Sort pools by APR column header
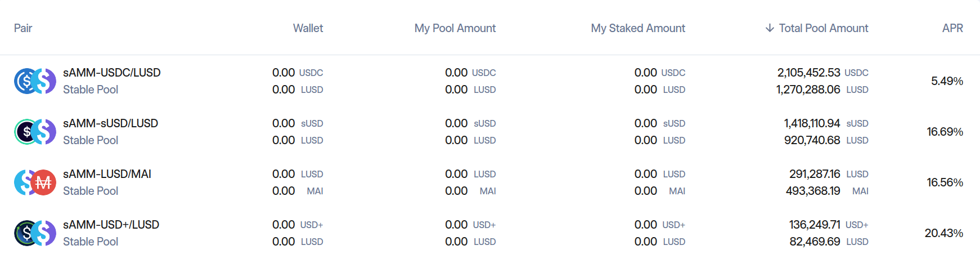The image size is (980, 263). 952,28
